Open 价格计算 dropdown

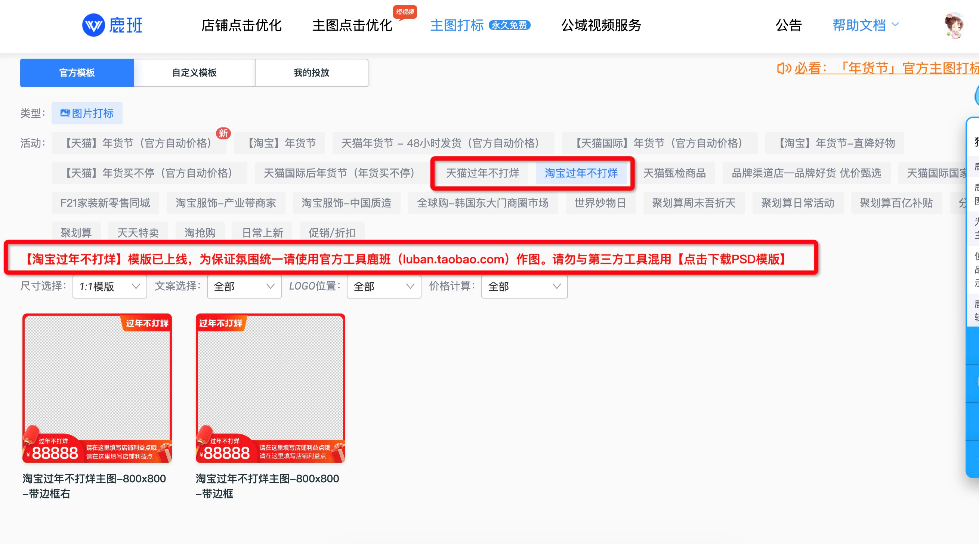[524, 287]
